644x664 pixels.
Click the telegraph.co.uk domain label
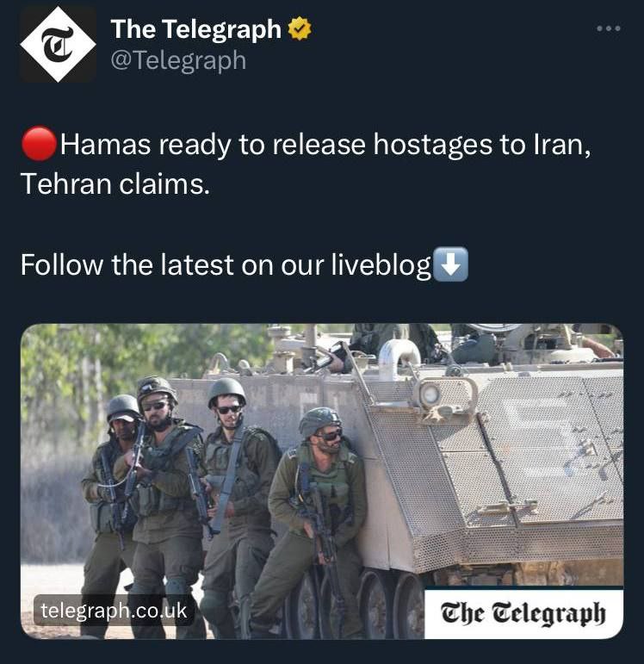[114, 611]
